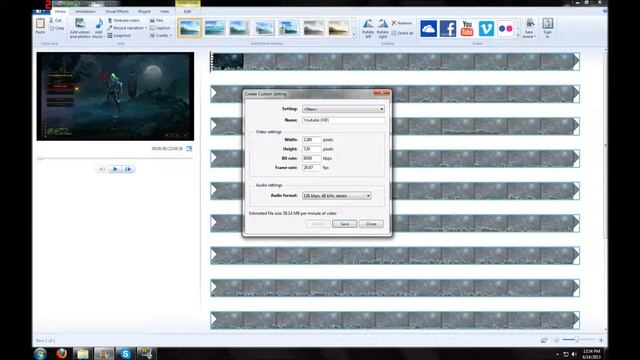Open the Audio format dropdown
Image resolution: width=640 pixels, height=360 pixels.
pyautogui.click(x=337, y=196)
